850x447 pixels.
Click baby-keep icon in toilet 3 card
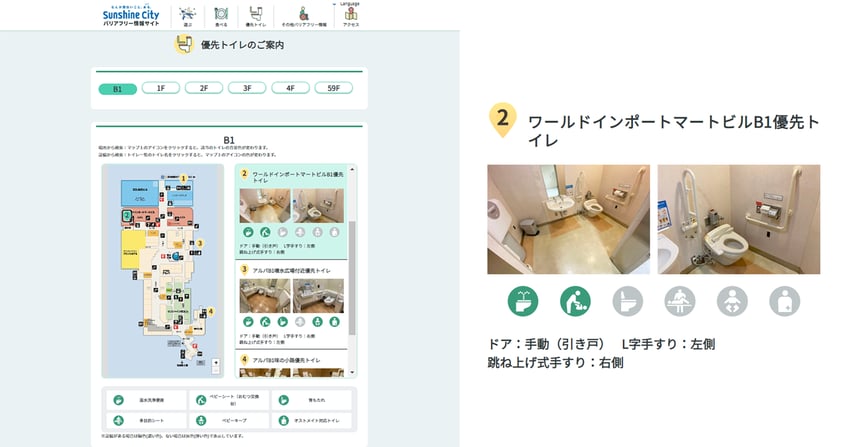tap(317, 322)
